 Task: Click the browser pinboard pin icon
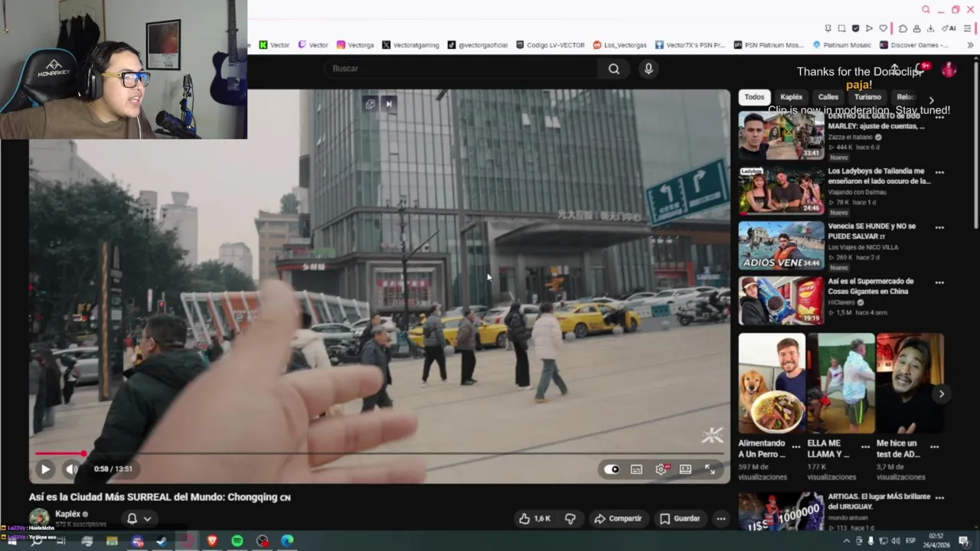828,28
